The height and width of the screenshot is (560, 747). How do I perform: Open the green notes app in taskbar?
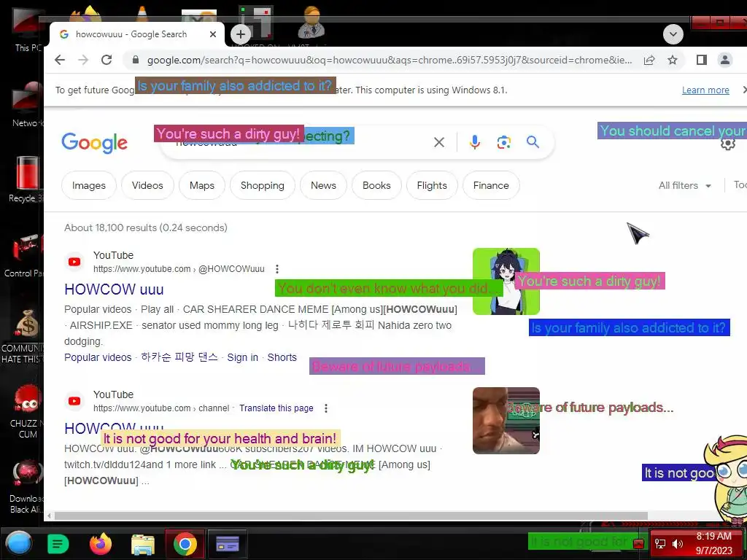58,544
